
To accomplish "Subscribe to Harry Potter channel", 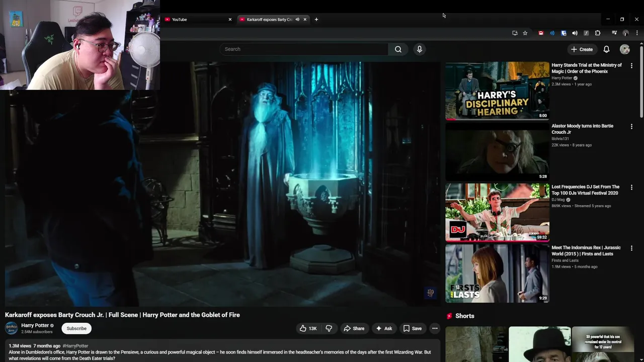I will coord(76,328).
